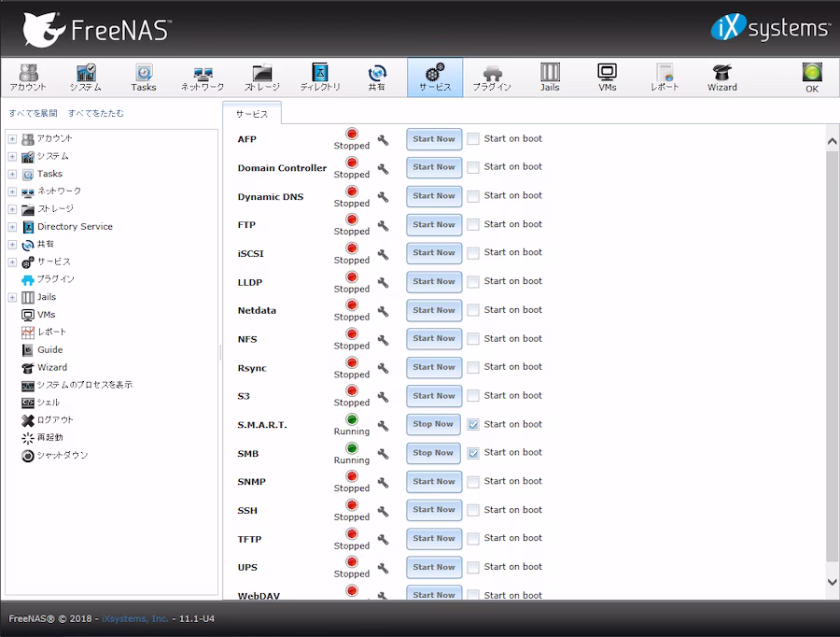Open the ストレージ toolbar icon
840x637 pixels.
(x=262, y=78)
